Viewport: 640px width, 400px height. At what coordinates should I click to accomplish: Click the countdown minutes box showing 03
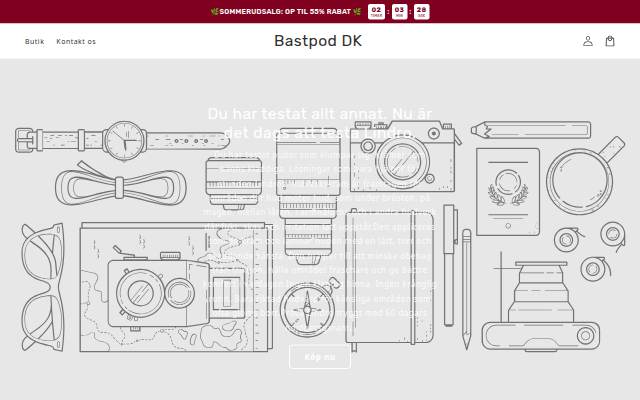(x=399, y=11)
